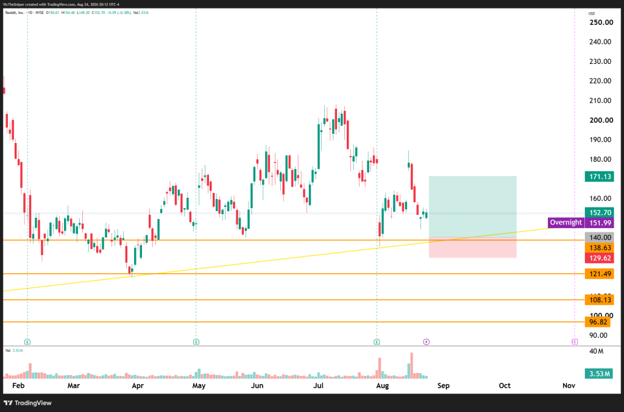Screen dimensions: 624x412
Task: Select the orange 121.49 level label
Action: [x=599, y=274]
